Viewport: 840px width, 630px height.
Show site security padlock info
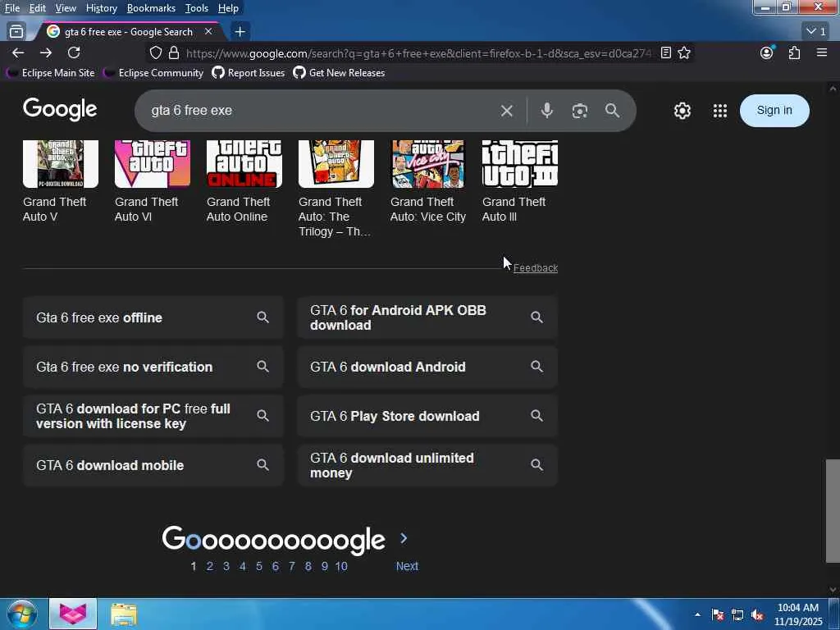click(x=174, y=52)
